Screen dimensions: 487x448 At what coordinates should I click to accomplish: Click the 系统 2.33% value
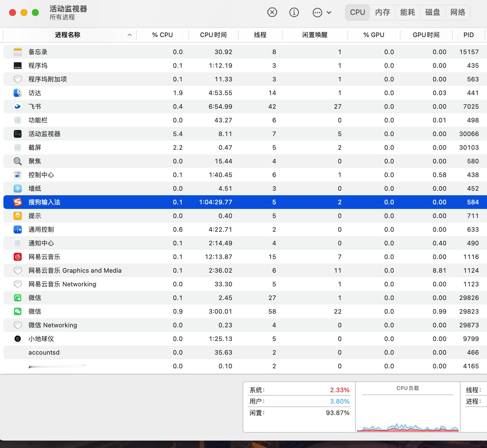click(340, 390)
